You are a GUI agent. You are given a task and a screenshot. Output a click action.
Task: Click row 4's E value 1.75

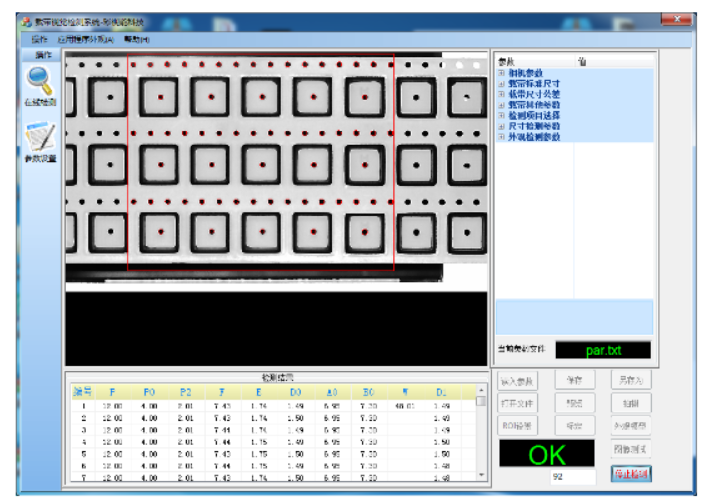(258, 442)
